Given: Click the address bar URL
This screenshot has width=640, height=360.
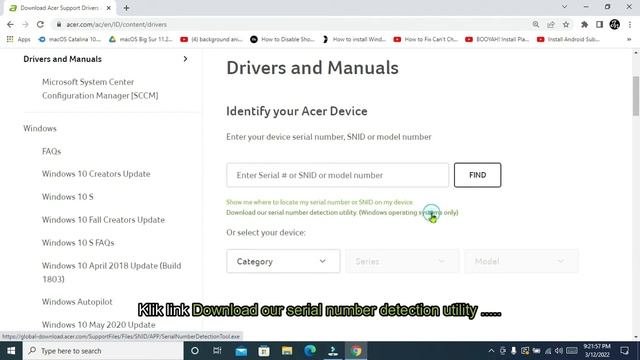Looking at the screenshot, I should tap(116, 24).
